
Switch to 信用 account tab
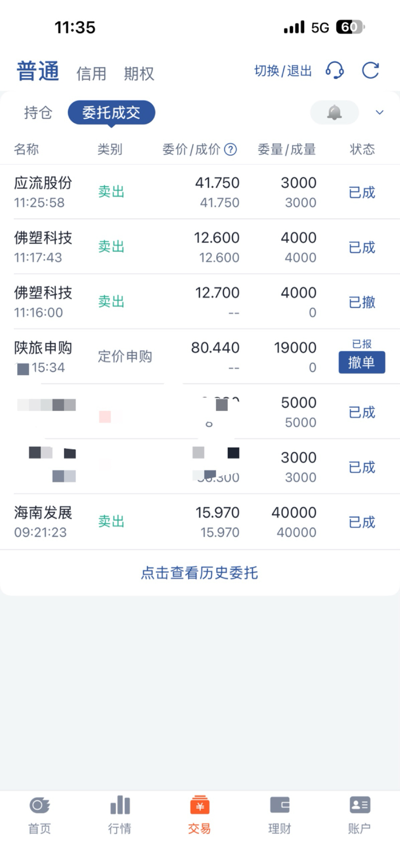tap(91, 73)
